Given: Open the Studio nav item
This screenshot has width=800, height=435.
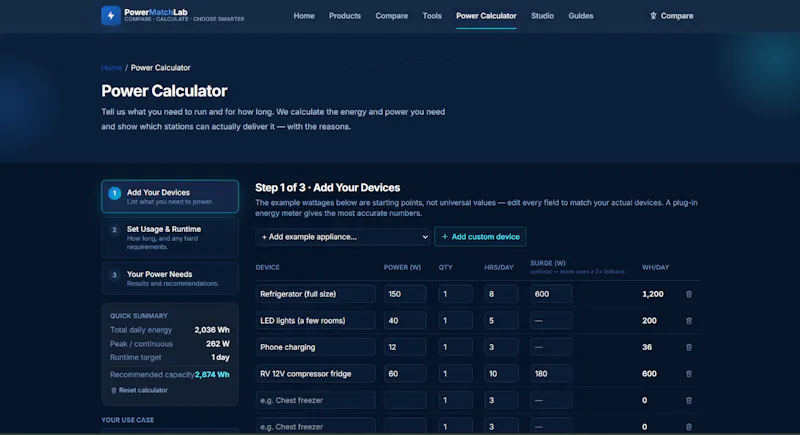Looking at the screenshot, I should tap(542, 16).
